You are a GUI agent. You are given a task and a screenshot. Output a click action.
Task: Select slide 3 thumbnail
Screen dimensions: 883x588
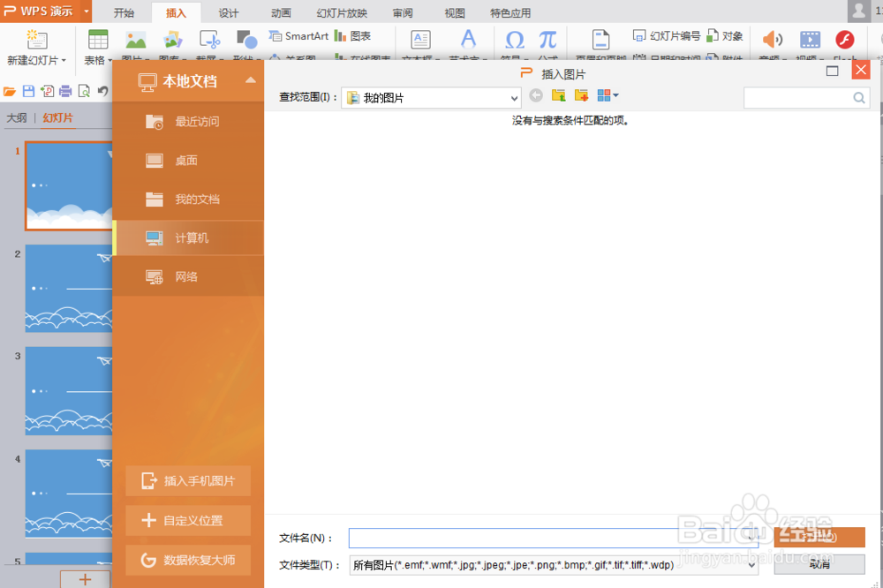(x=69, y=390)
